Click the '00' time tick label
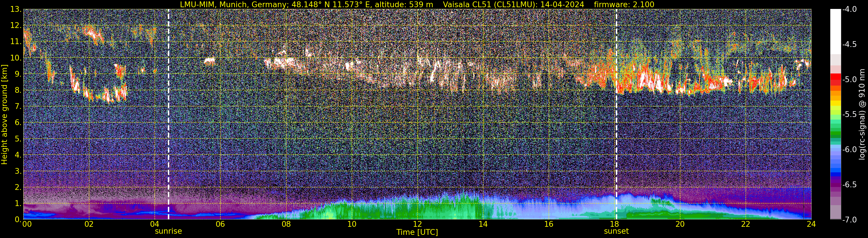Viewport: 868px width, 238px height. pos(27,224)
